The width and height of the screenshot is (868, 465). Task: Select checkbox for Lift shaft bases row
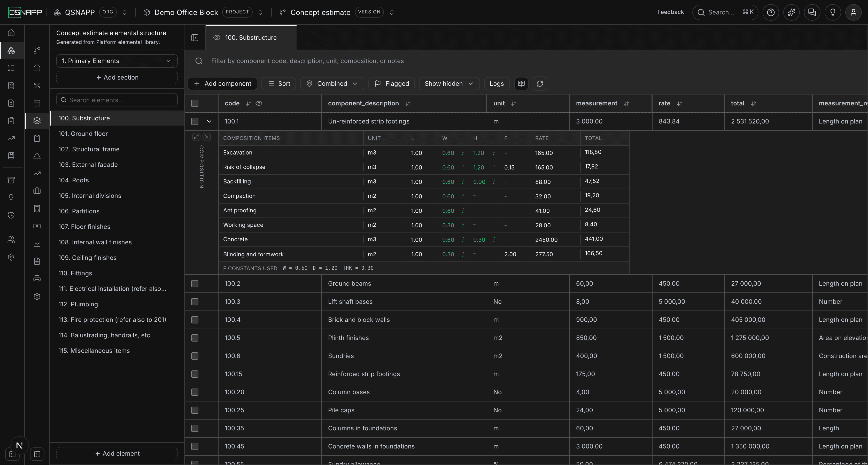[195, 301]
